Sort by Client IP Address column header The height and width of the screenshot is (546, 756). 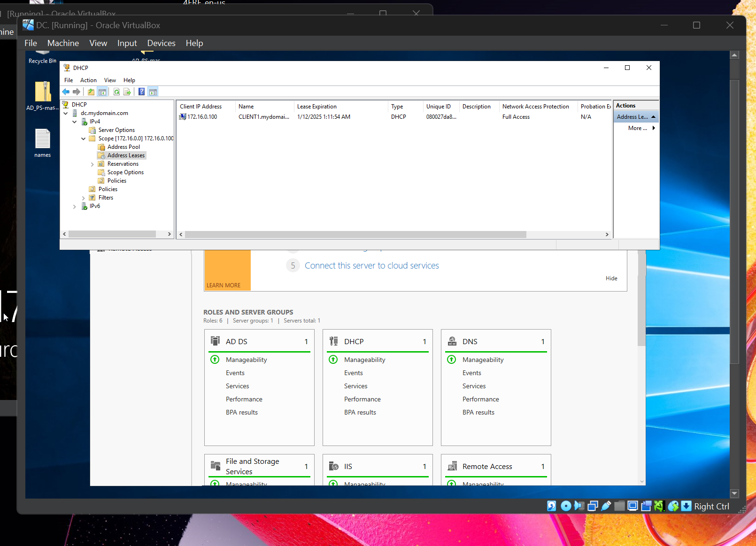click(206, 107)
